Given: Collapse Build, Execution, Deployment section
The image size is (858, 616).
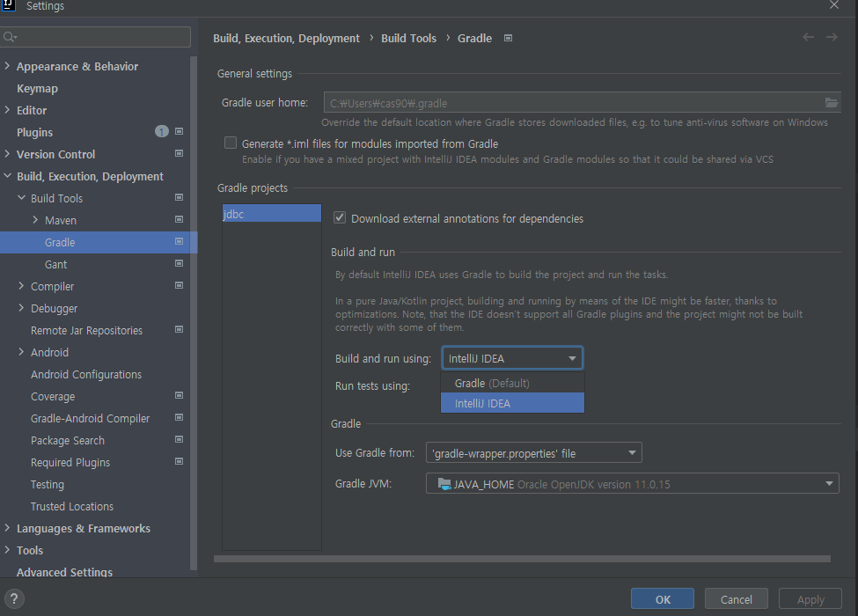Looking at the screenshot, I should point(7,176).
